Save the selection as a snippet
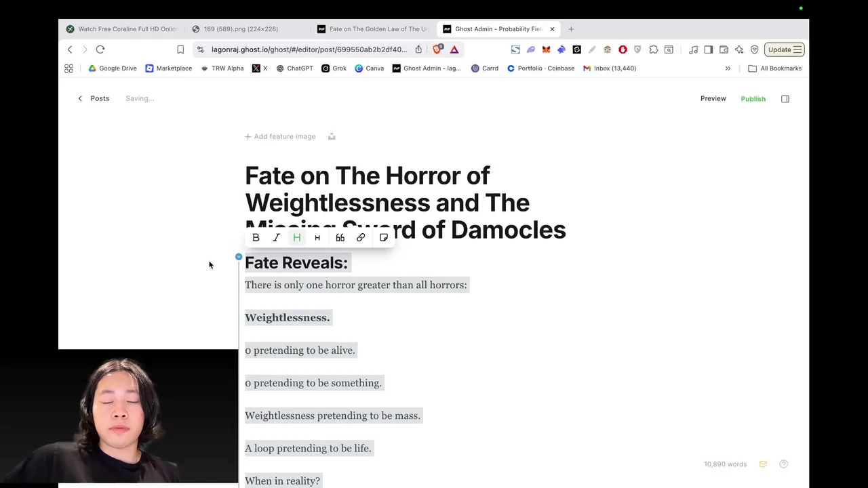The width and height of the screenshot is (868, 488). tap(384, 238)
